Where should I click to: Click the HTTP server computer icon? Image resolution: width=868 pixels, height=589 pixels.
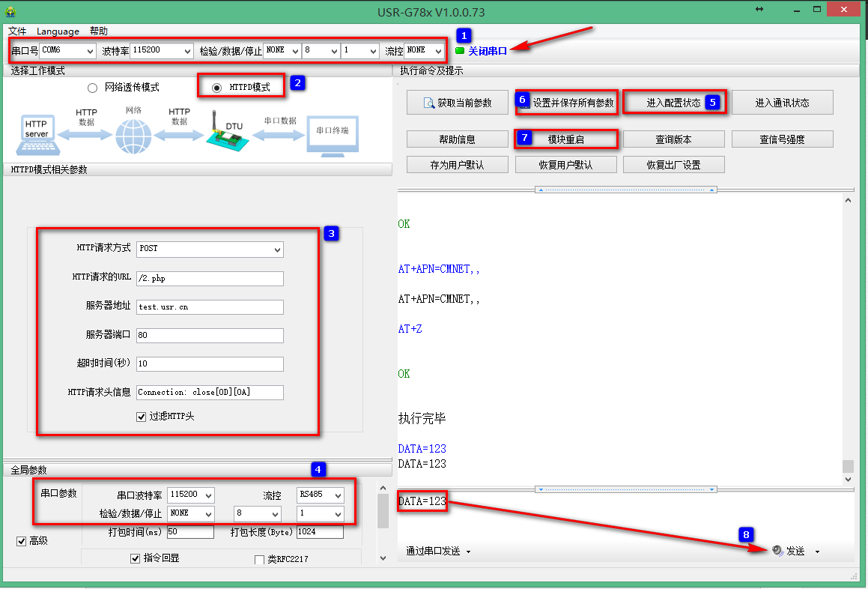pos(36,134)
